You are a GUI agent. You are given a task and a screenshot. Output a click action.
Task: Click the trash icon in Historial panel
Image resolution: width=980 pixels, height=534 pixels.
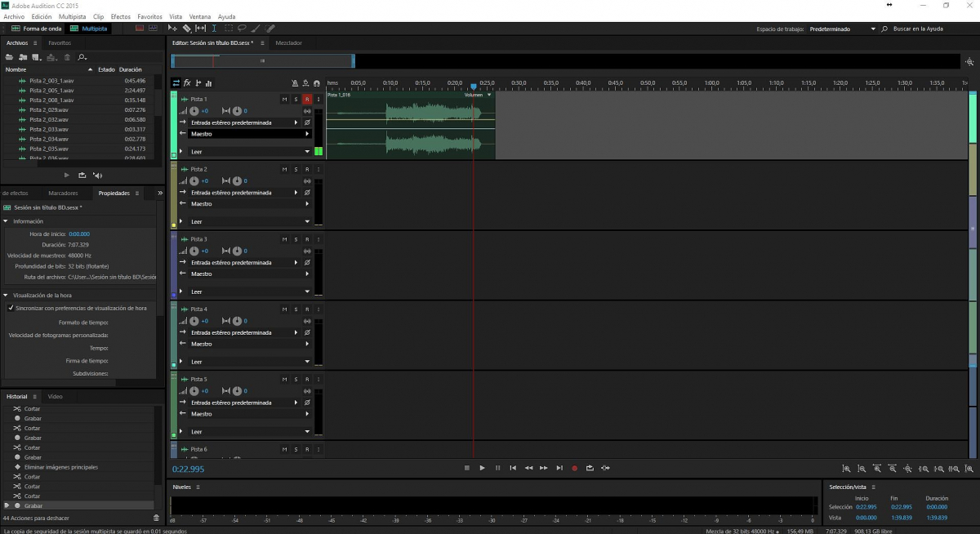point(156,518)
